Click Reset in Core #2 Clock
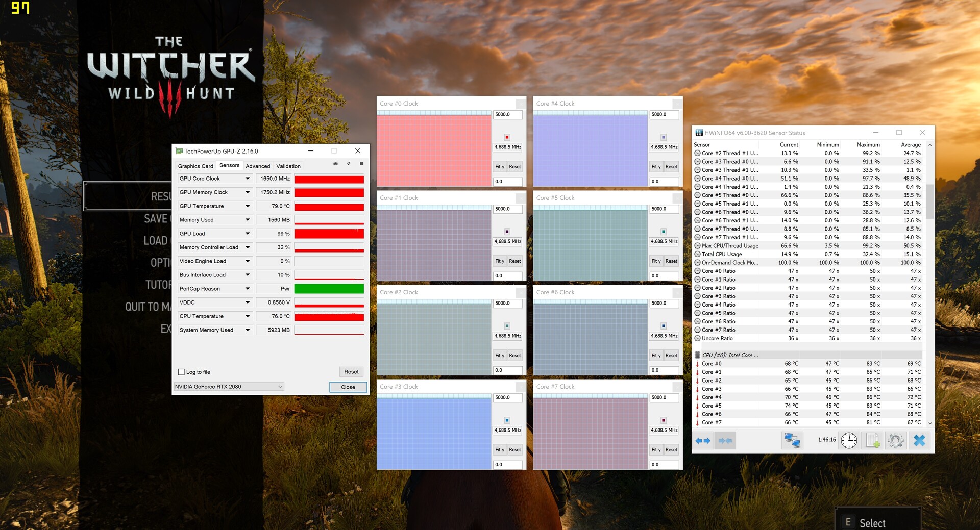The height and width of the screenshot is (530, 980). 515,356
